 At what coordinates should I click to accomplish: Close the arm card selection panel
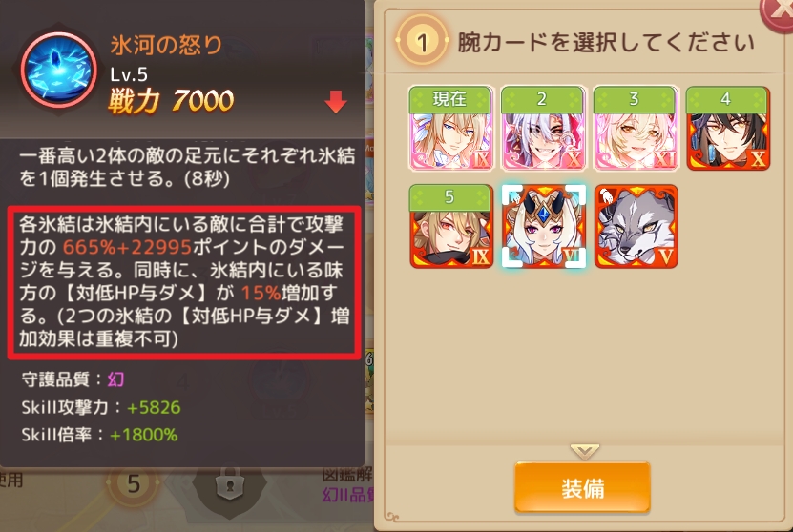[x=778, y=12]
